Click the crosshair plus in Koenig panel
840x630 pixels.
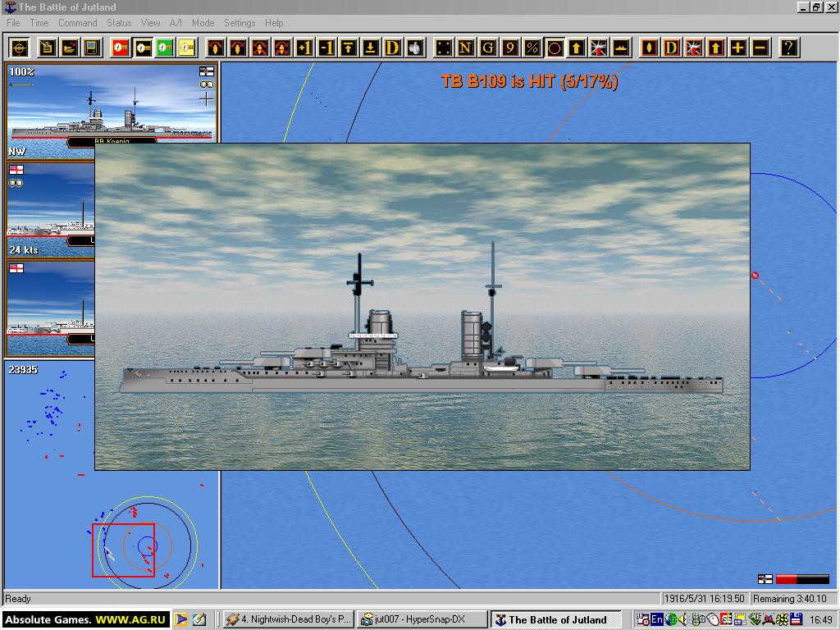pos(206,99)
